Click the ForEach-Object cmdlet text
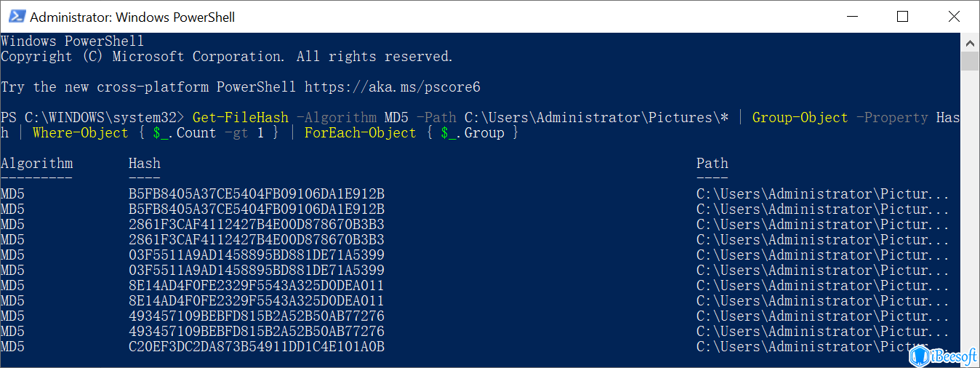Viewport: 980px width, 368px height. [361, 133]
